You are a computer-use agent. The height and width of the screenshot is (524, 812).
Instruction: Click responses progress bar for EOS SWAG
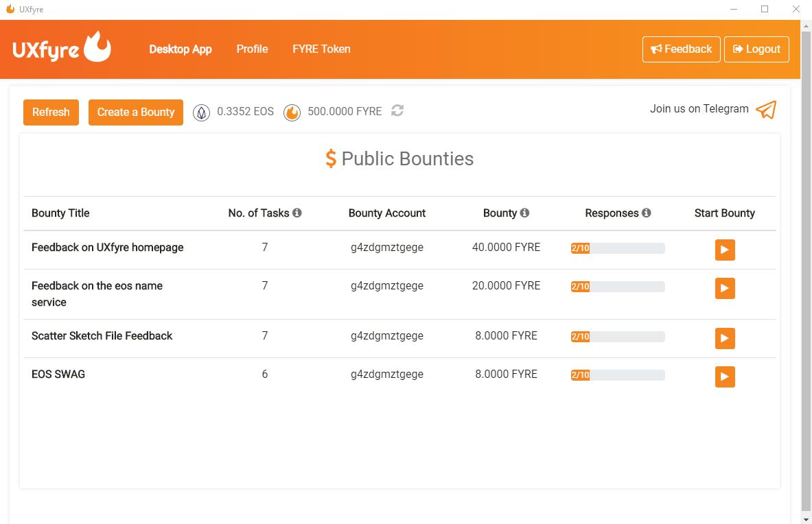click(618, 375)
